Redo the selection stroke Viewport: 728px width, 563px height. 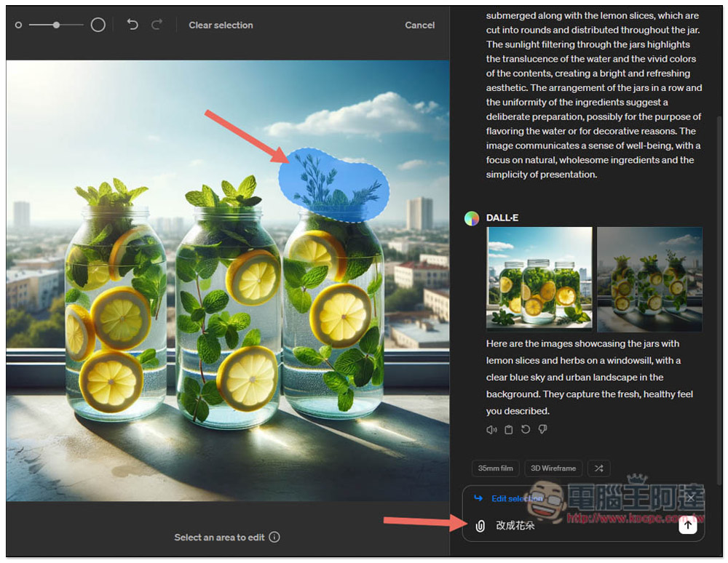157,25
